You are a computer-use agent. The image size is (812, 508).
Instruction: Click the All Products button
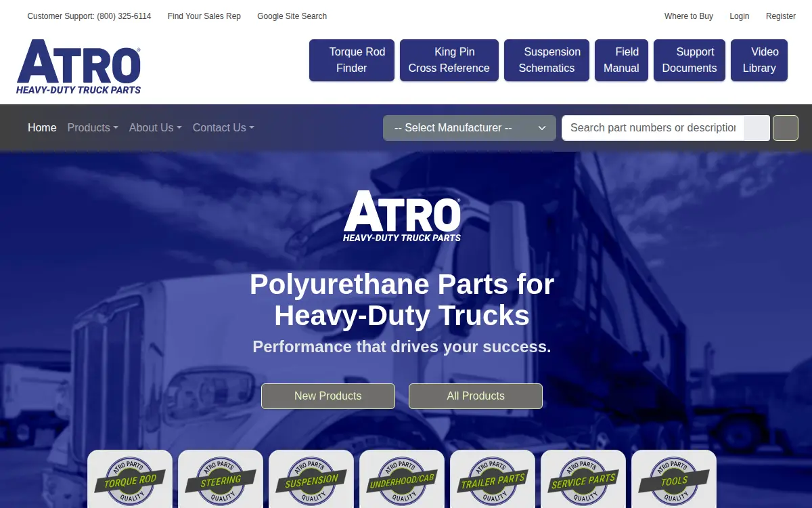coord(476,396)
